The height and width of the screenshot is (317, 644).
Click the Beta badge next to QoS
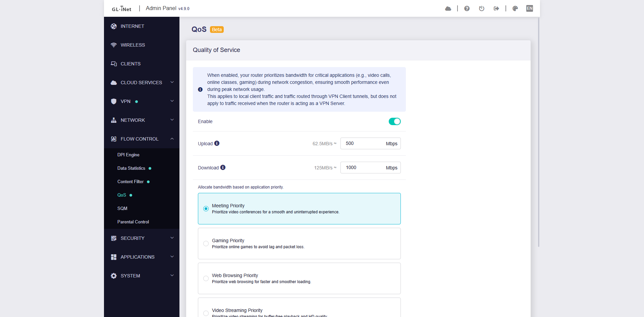click(x=217, y=30)
